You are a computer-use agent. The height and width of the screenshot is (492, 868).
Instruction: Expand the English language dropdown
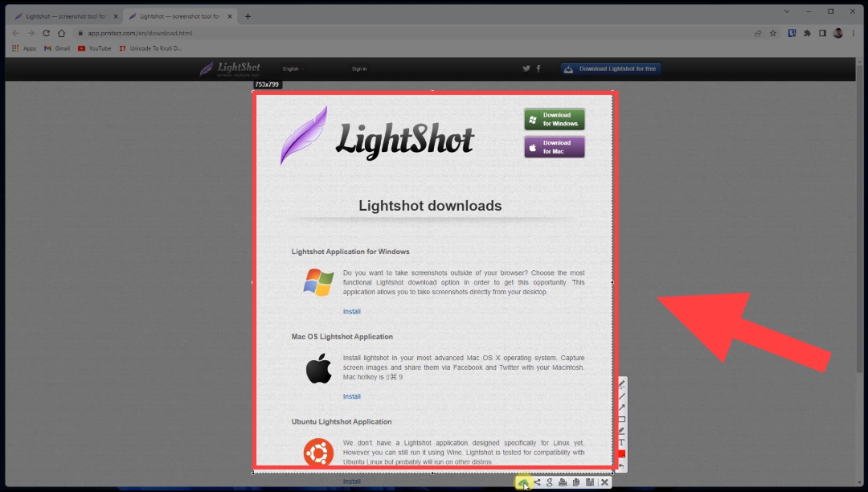(x=293, y=69)
